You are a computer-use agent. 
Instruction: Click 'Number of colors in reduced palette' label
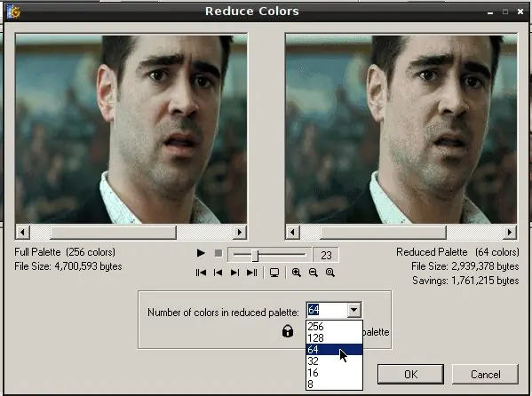tap(223, 313)
